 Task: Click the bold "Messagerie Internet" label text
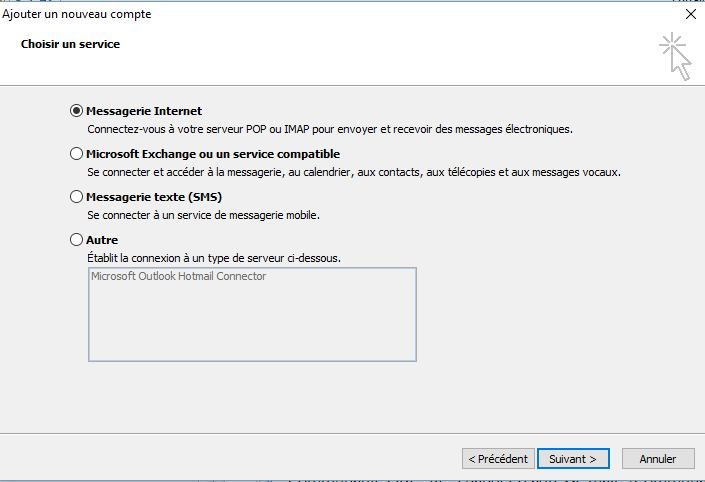[x=144, y=111]
